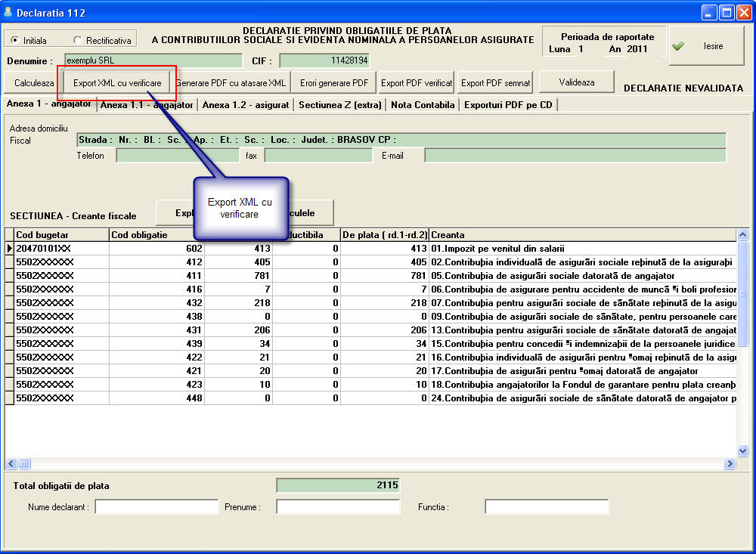Open Erori generare PDF
The height and width of the screenshot is (554, 756).
334,83
